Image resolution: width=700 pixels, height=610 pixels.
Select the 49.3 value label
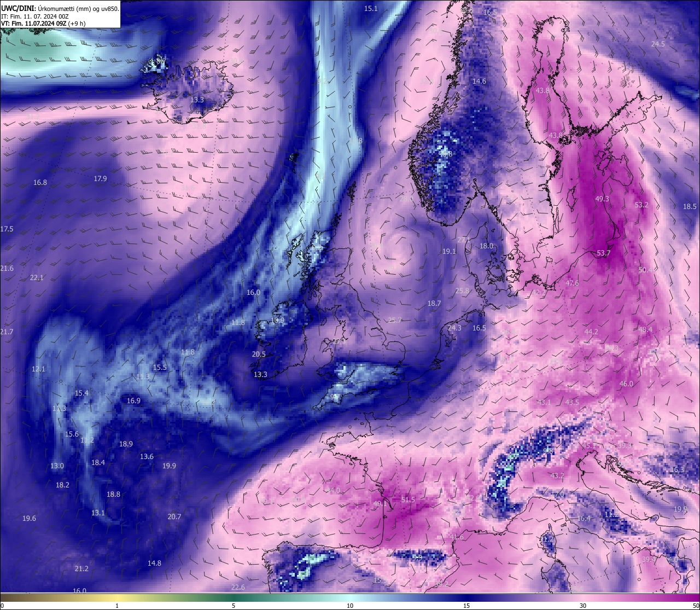[602, 199]
